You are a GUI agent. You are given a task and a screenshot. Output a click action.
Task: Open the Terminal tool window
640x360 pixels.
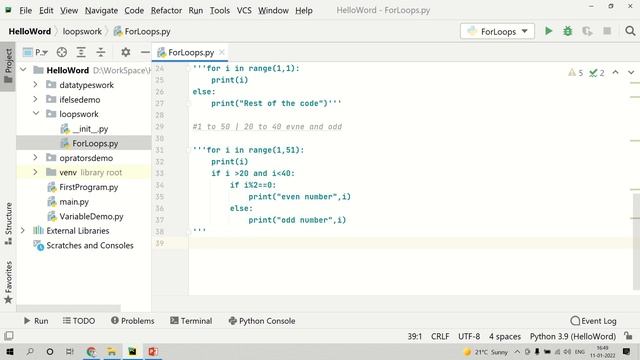pos(191,321)
